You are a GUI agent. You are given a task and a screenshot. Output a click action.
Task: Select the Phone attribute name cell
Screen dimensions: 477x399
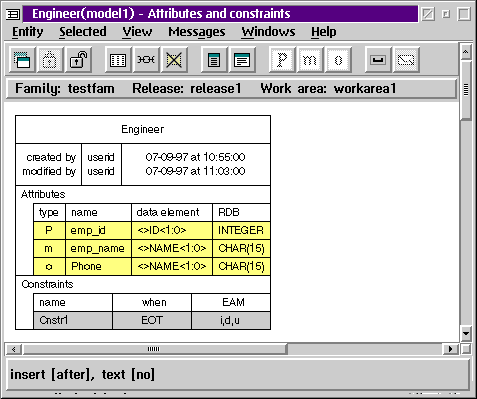[x=98, y=267]
